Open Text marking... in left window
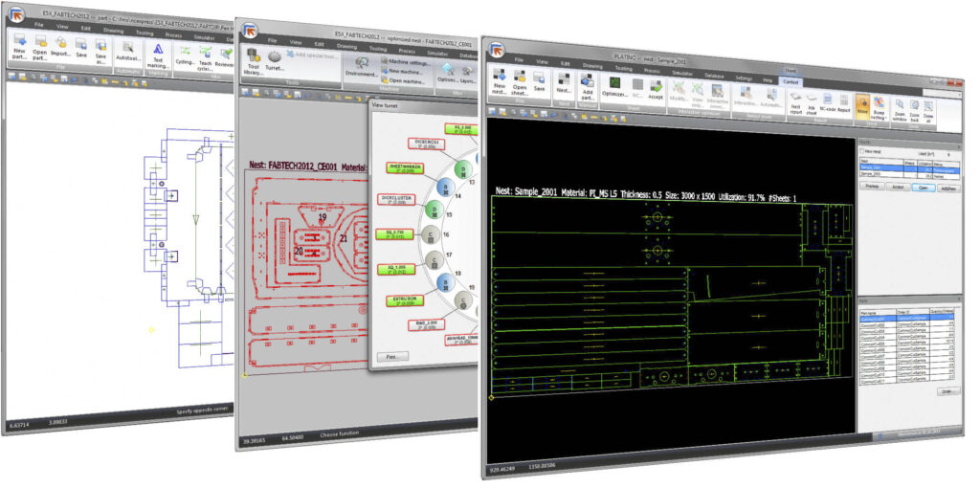This screenshot has width=980, height=488. [x=158, y=55]
